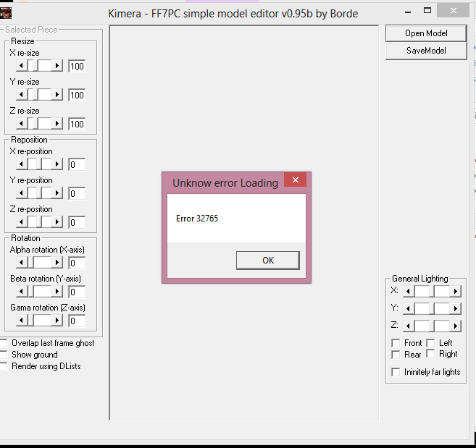The width and height of the screenshot is (476, 448).
Task: Check the Rear lighting checkbox
Action: pos(396,355)
